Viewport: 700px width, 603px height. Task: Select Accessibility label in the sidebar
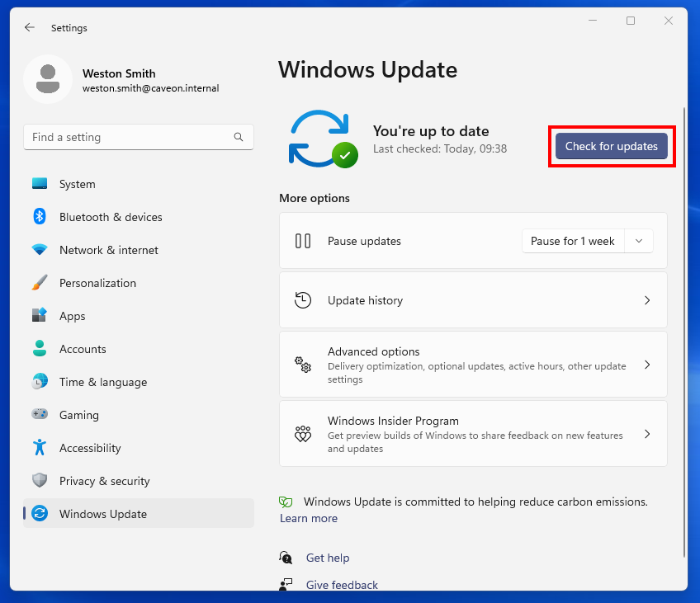click(x=90, y=448)
